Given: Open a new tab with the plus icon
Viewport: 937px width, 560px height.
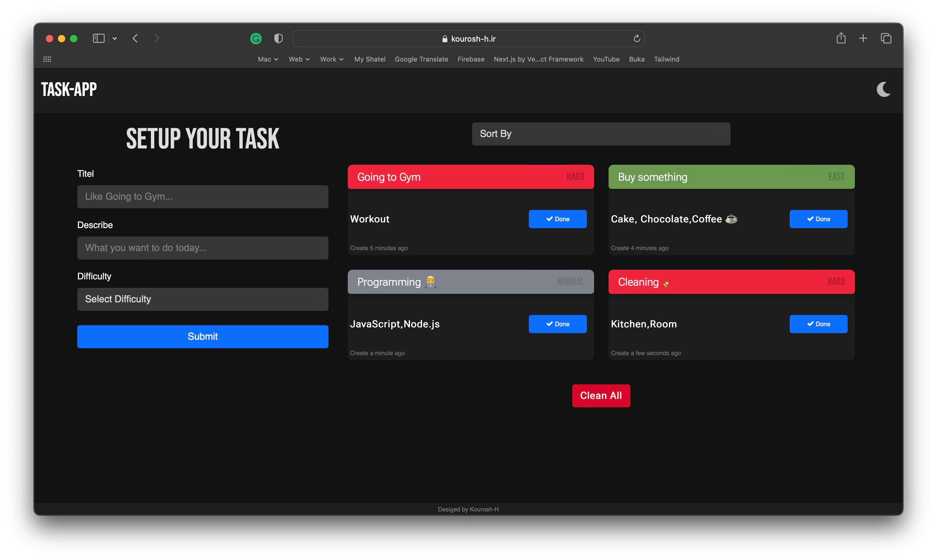Looking at the screenshot, I should 863,39.
